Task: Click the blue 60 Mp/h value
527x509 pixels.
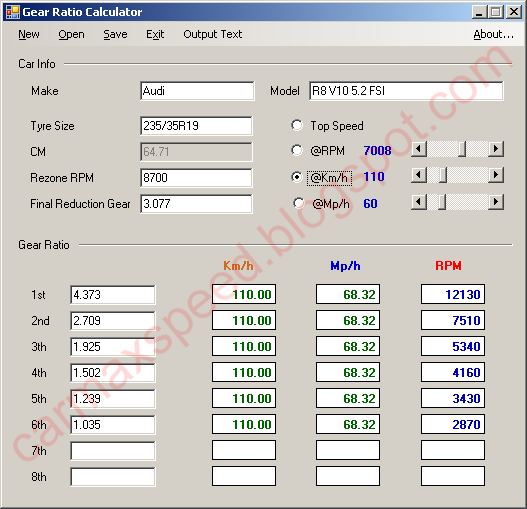Action: [x=370, y=203]
